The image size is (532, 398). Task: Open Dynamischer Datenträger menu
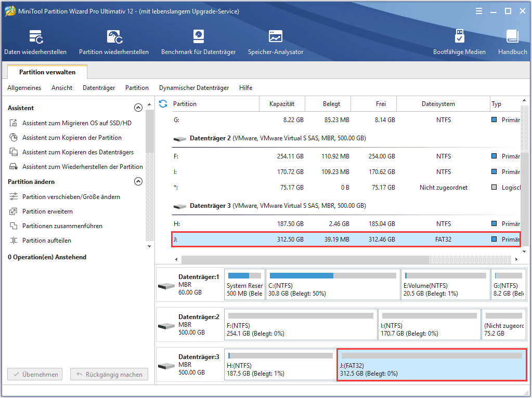[194, 88]
